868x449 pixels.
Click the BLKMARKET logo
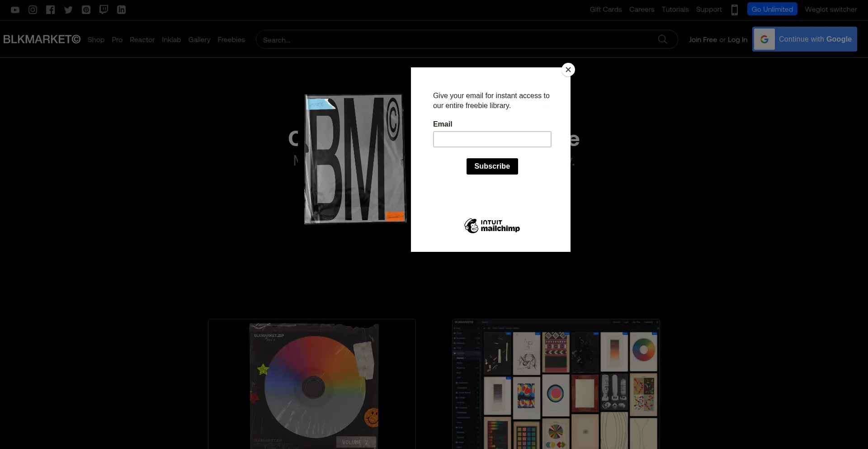[42, 39]
